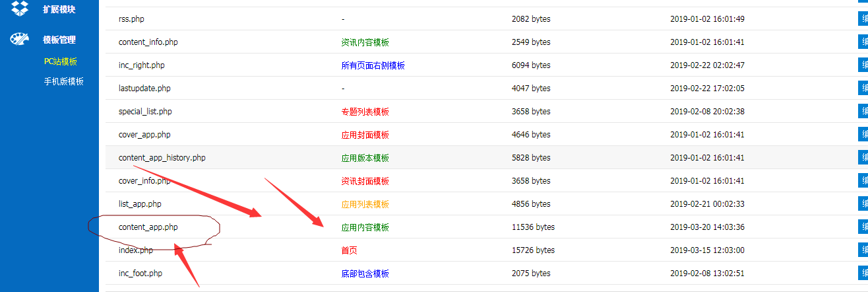Select PC站模板 in the sidebar

61,61
